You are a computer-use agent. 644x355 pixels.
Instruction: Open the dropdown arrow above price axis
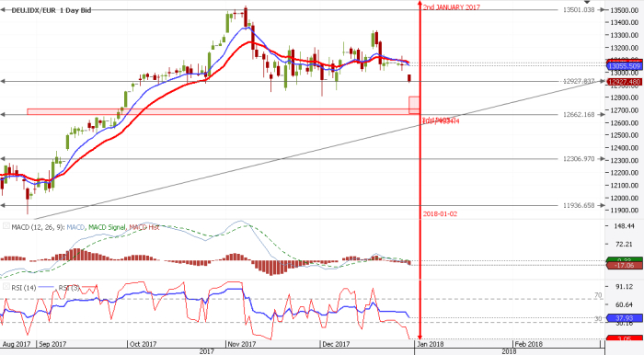click(x=587, y=2)
